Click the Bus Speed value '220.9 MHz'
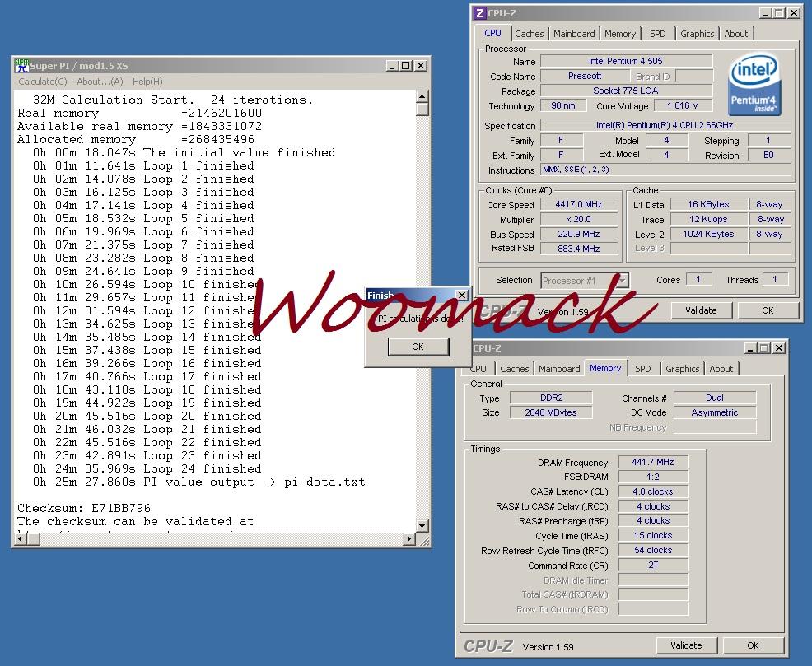 point(579,234)
